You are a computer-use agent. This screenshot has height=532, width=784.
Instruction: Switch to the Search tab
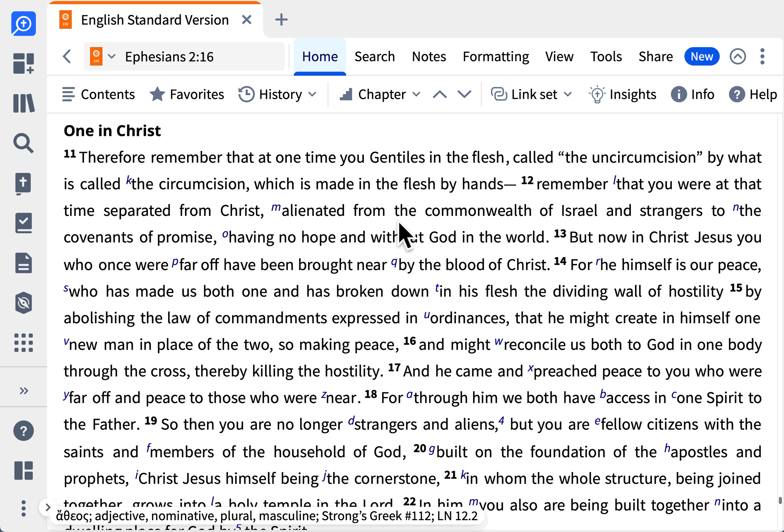(x=375, y=56)
